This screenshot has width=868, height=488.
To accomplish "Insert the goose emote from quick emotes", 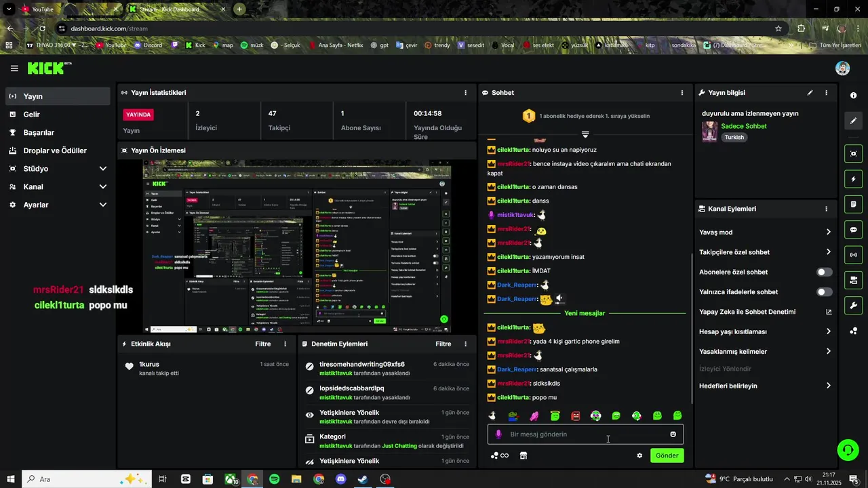I will pyautogui.click(x=493, y=415).
